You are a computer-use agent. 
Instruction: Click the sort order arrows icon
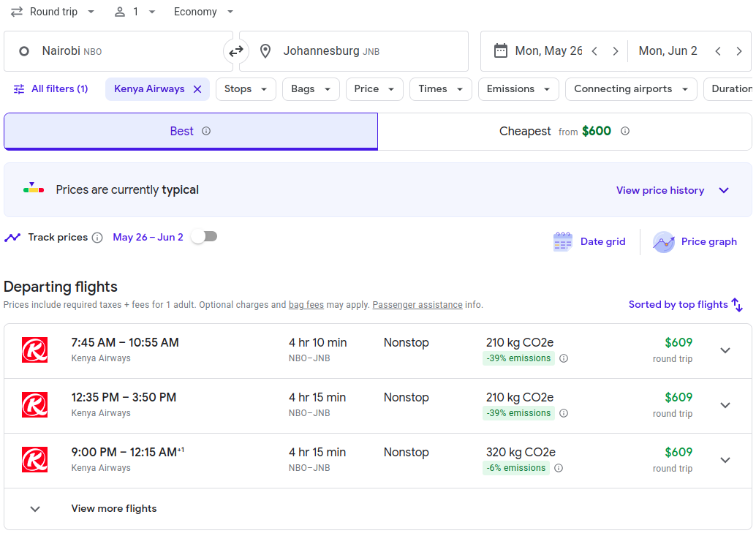(x=737, y=305)
